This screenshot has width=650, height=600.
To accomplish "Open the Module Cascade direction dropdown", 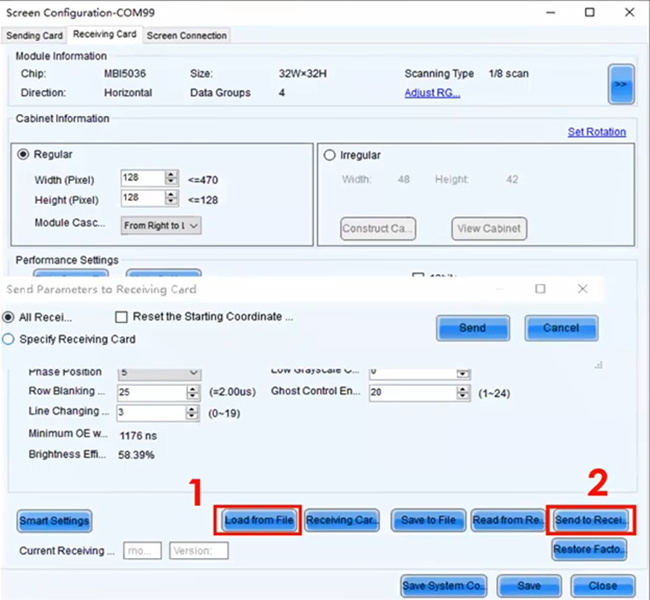I will coord(161,226).
